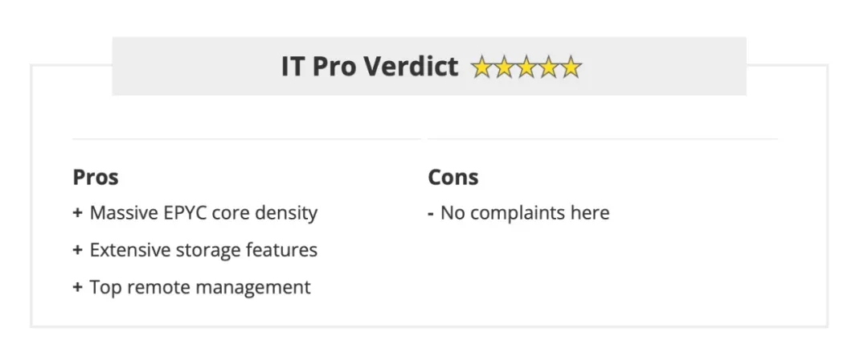Select 'Extensive storage features' text
The height and width of the screenshot is (353, 868).
pos(203,251)
